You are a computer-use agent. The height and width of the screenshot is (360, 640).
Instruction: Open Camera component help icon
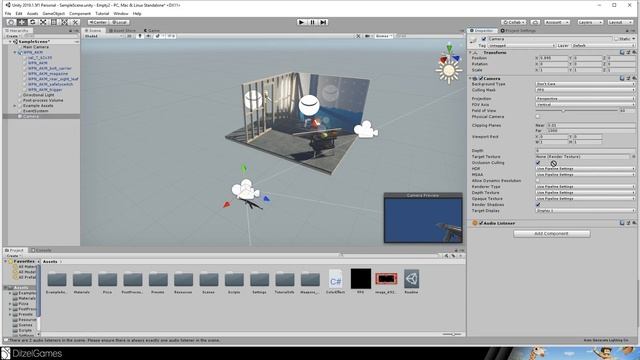pyautogui.click(x=622, y=78)
